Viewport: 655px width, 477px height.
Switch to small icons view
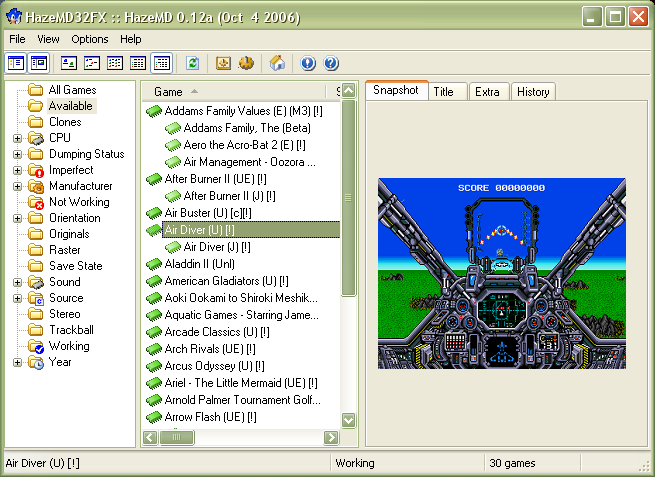pyautogui.click(x=92, y=63)
